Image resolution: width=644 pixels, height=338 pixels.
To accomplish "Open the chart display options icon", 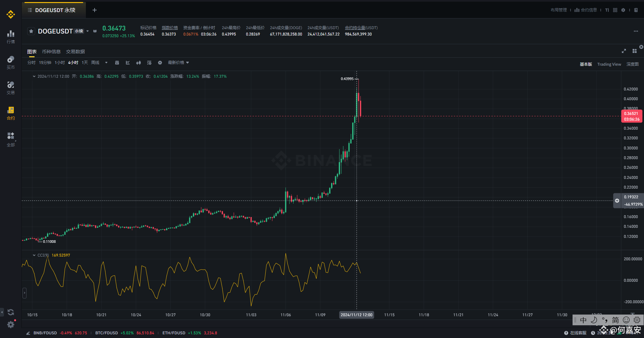I will [x=149, y=63].
